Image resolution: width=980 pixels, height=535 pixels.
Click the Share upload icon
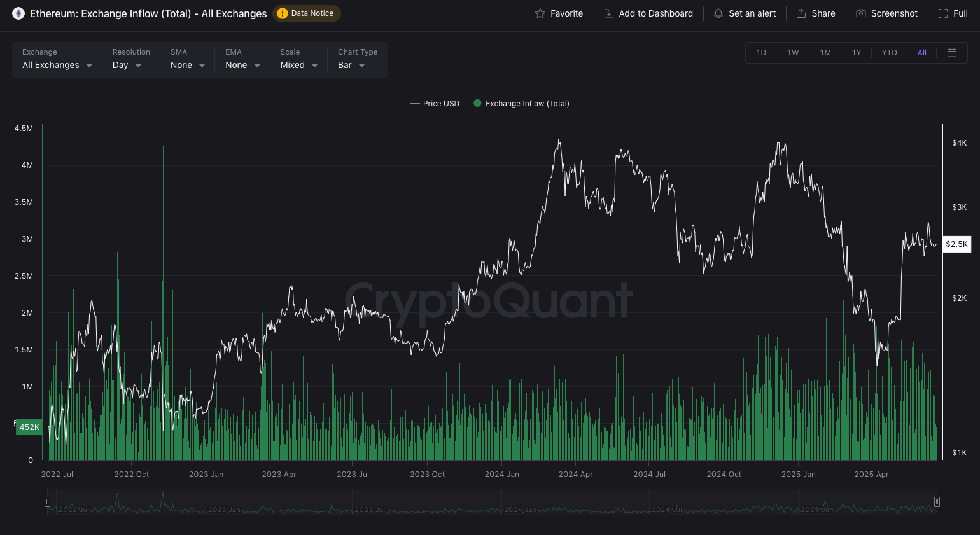(801, 13)
